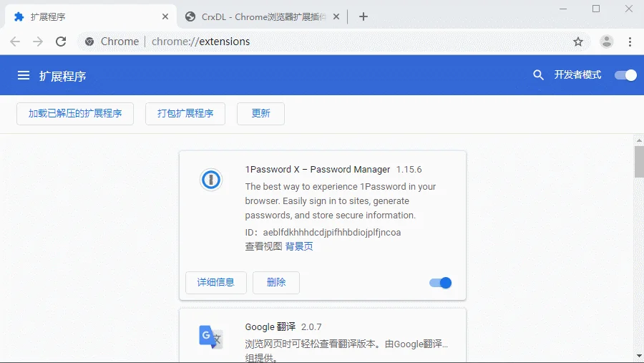Screen dimensions: 644x363
Task: Maximize the Chrome window
Action: pos(596,9)
